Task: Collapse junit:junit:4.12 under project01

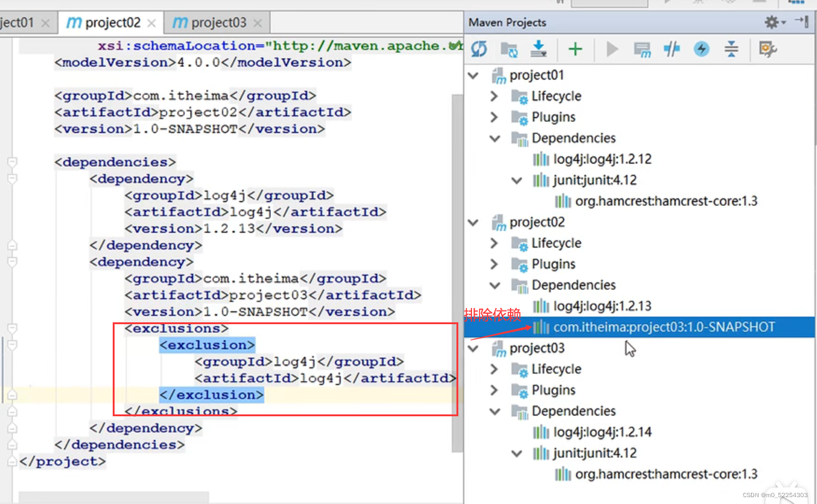Action: point(517,180)
